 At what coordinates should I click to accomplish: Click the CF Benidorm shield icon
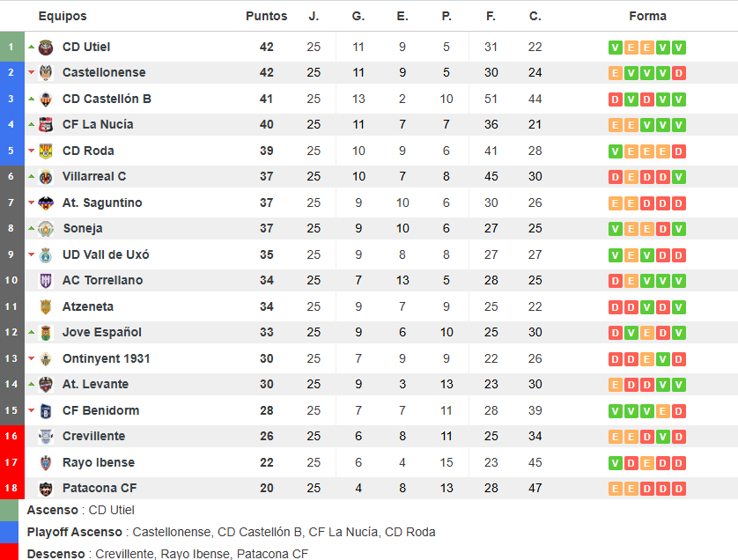(46, 411)
